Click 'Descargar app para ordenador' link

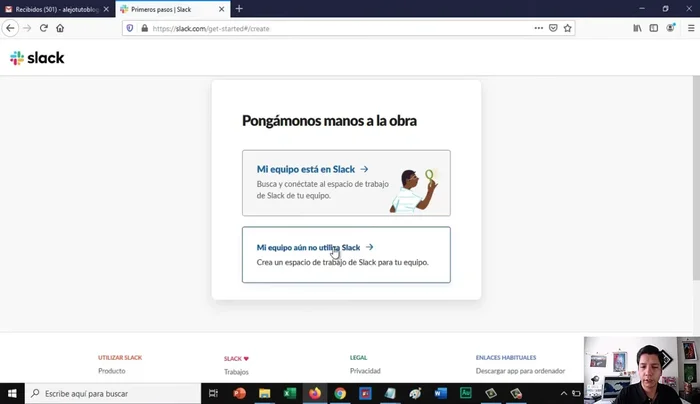point(520,371)
